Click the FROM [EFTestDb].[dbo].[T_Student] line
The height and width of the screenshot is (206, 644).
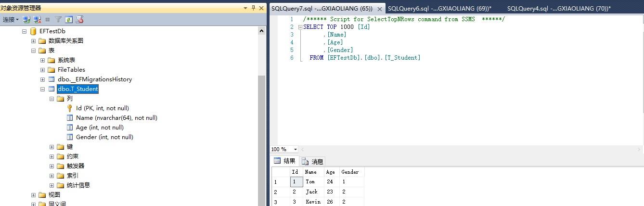(365, 58)
